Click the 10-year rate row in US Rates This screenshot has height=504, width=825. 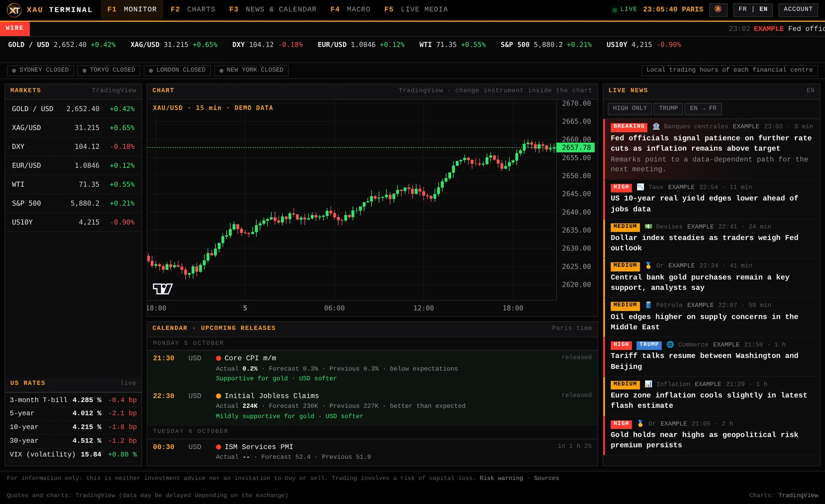(x=73, y=427)
